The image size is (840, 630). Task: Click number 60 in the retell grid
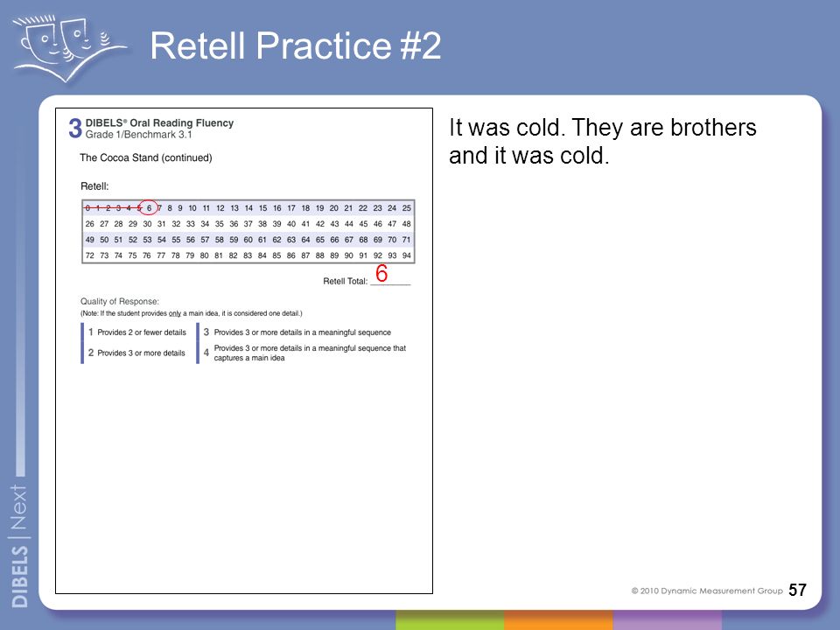(x=248, y=240)
